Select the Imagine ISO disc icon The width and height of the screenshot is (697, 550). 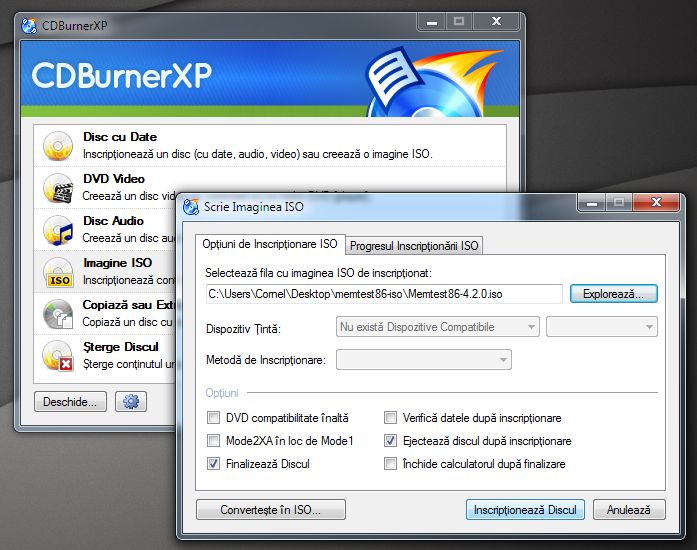click(x=58, y=272)
